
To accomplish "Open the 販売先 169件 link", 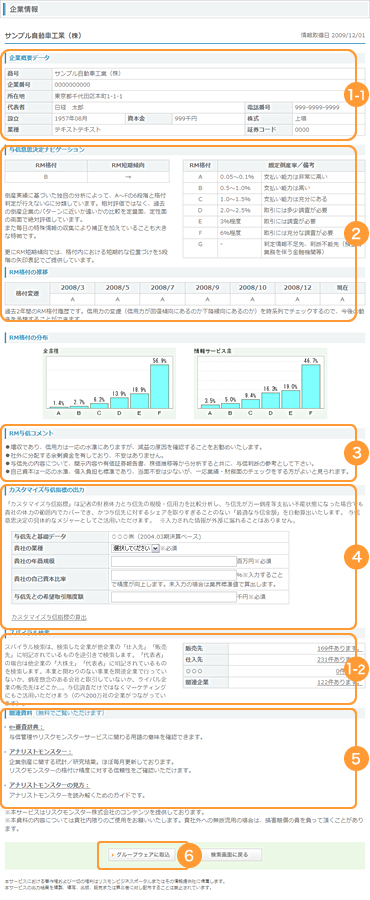I will [x=341, y=649].
